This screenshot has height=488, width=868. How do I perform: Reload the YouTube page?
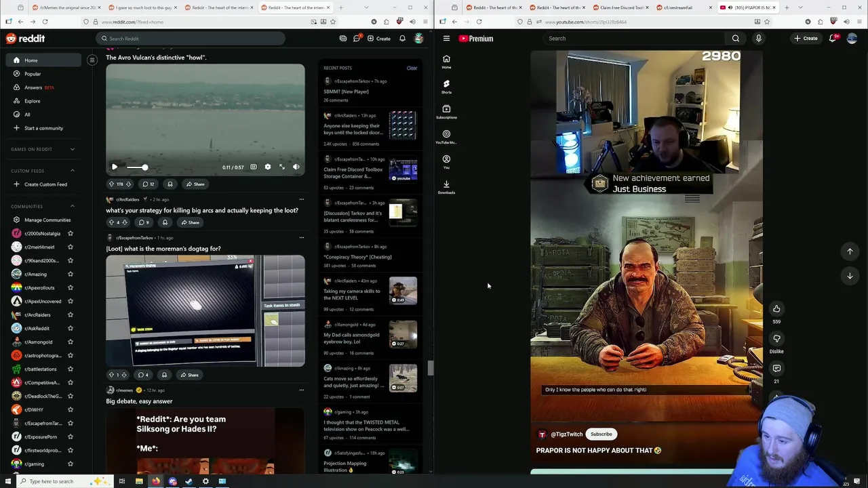pos(479,22)
